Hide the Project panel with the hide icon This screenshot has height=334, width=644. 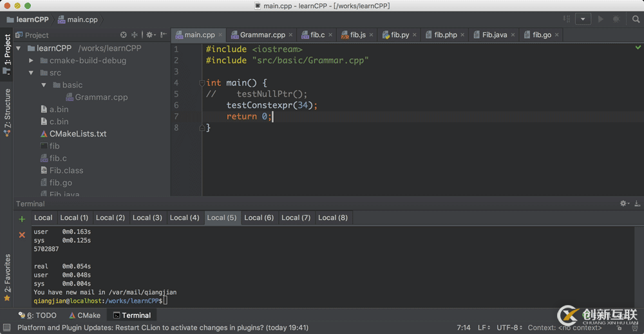164,35
